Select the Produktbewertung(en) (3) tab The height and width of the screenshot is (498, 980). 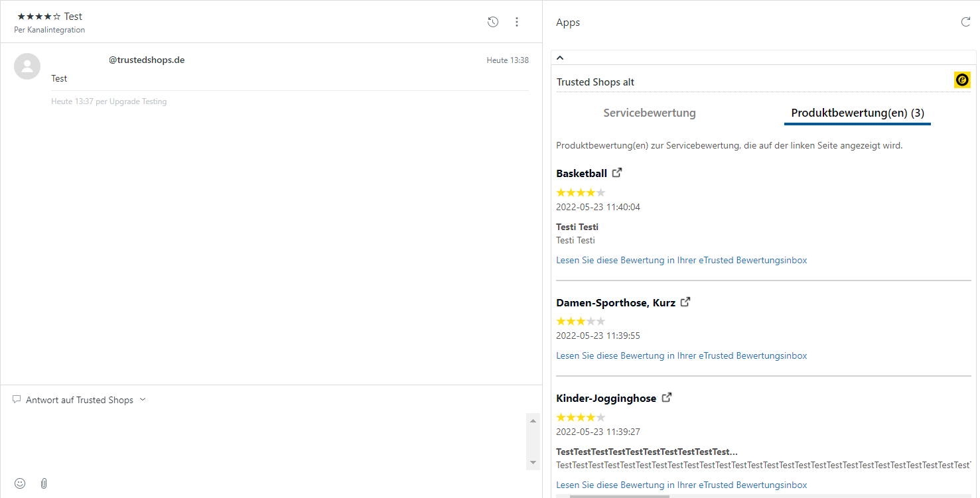click(x=857, y=113)
